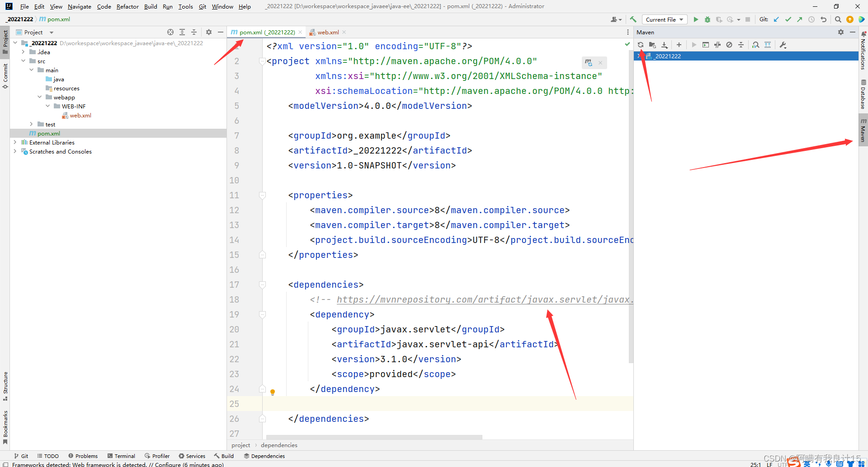Toggle Maven offline mode

(x=717, y=45)
